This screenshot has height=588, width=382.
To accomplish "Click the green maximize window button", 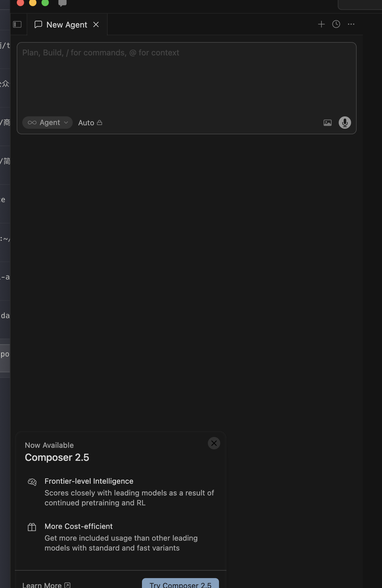I will (x=45, y=2).
